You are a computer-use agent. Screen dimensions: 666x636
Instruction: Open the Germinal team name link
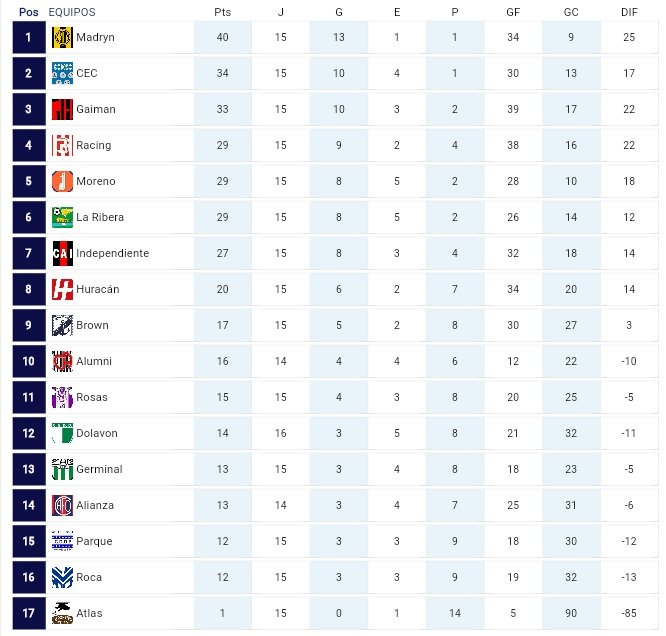[99, 469]
